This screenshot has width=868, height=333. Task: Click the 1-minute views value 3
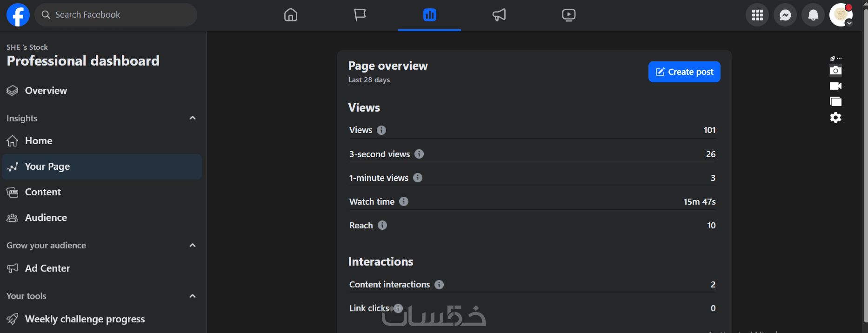pos(713,178)
